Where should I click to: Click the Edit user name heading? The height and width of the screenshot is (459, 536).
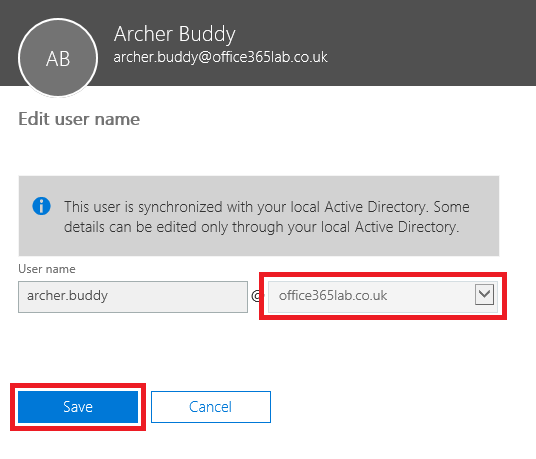tap(79, 119)
